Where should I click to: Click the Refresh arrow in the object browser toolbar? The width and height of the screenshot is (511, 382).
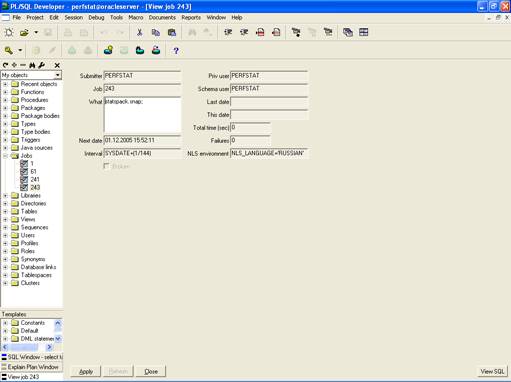(x=5, y=65)
